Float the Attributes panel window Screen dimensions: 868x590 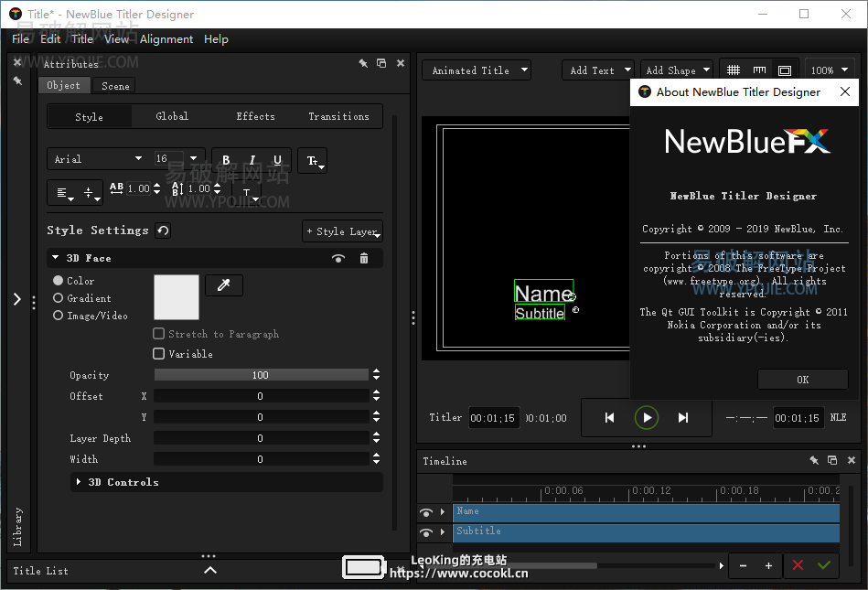point(381,63)
